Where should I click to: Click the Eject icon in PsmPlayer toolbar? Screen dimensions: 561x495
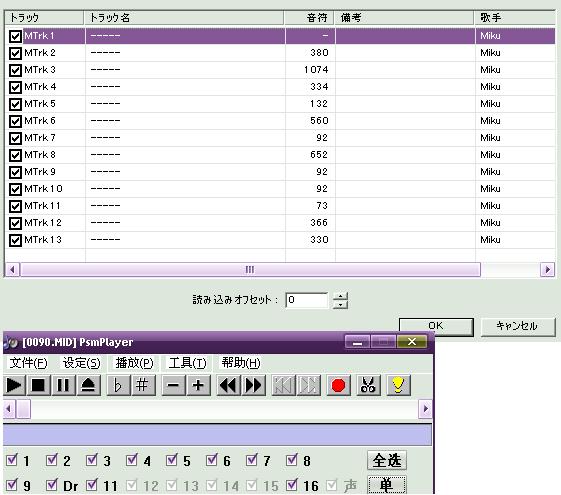point(88,385)
